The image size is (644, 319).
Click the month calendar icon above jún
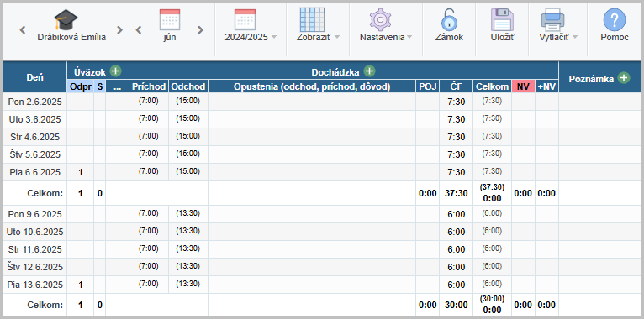pyautogui.click(x=170, y=19)
